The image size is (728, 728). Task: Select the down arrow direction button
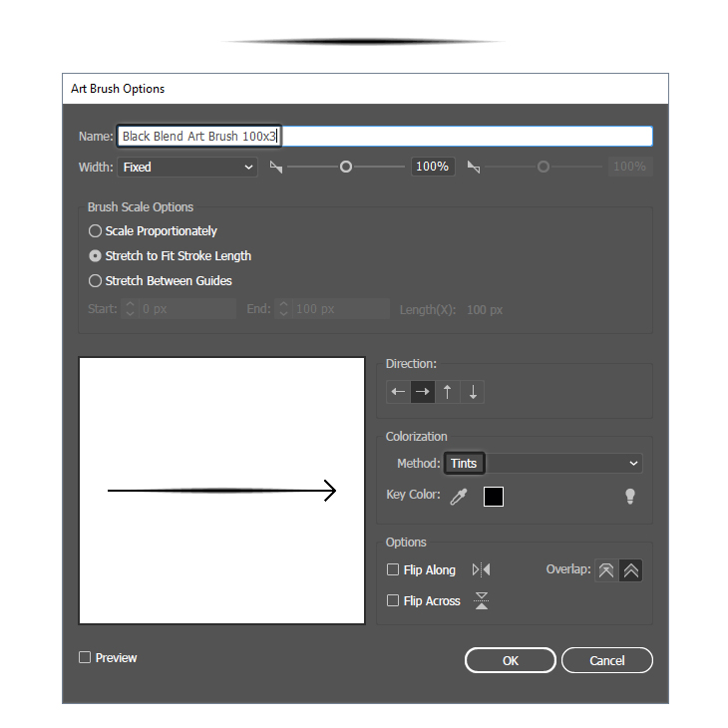pos(473,392)
